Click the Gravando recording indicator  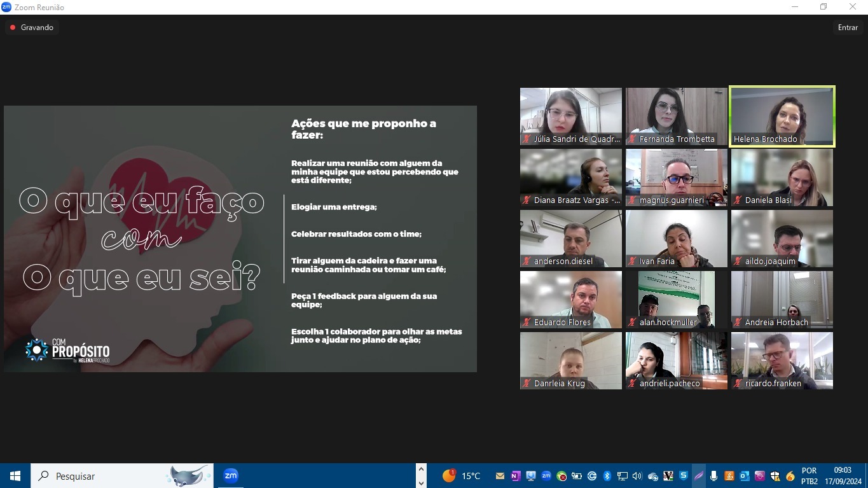tap(32, 27)
